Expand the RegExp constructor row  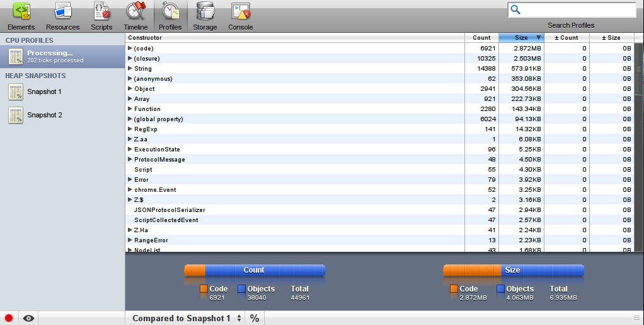click(x=130, y=129)
